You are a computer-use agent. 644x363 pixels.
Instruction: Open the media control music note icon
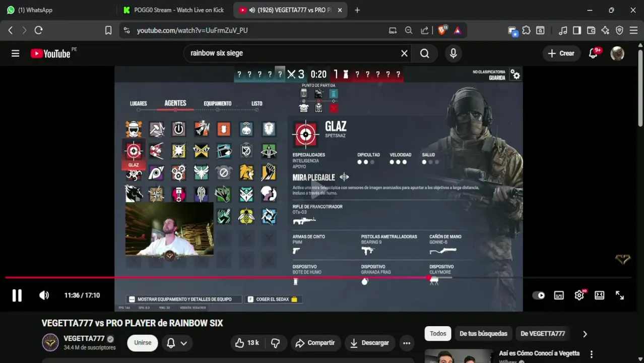point(563,30)
